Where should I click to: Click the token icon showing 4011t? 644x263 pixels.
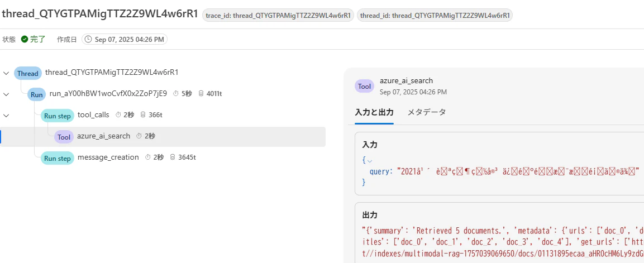tap(201, 94)
